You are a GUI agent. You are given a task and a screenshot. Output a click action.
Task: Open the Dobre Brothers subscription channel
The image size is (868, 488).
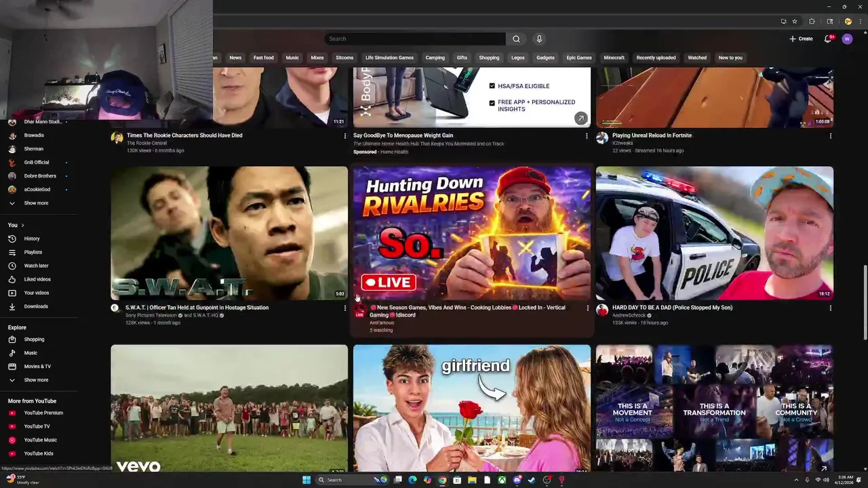[x=40, y=176]
